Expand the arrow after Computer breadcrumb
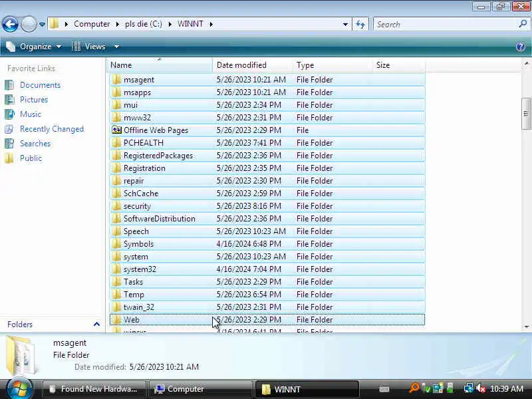Screen dimensions: 532x399 point(118,24)
